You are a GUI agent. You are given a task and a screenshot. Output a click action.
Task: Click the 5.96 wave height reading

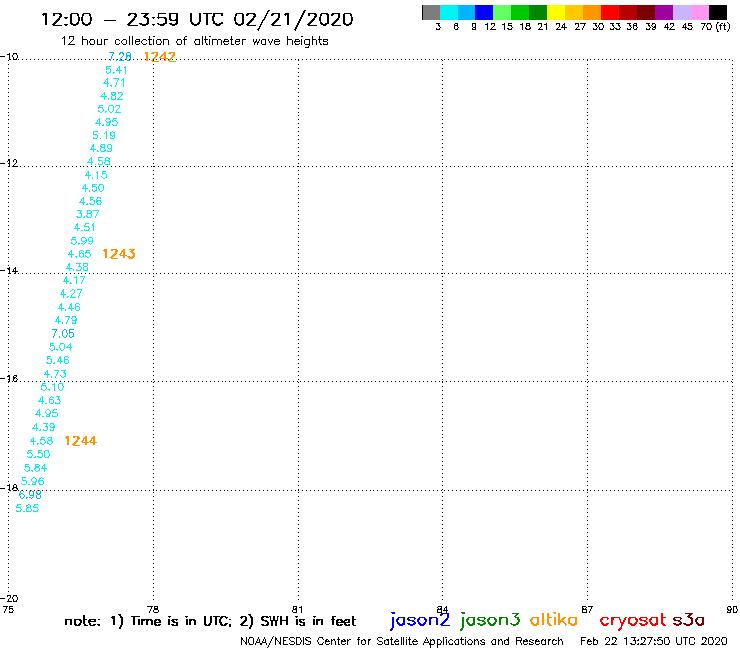point(33,481)
